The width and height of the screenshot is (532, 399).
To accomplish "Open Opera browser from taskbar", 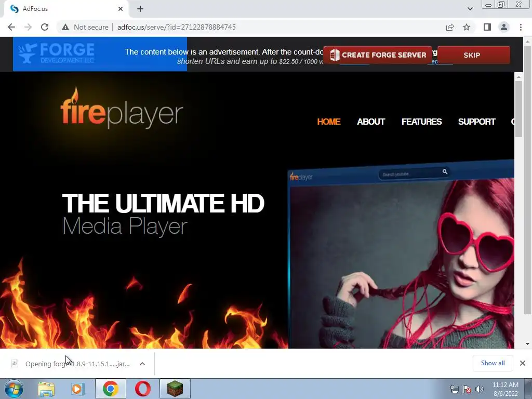I will pos(142,389).
